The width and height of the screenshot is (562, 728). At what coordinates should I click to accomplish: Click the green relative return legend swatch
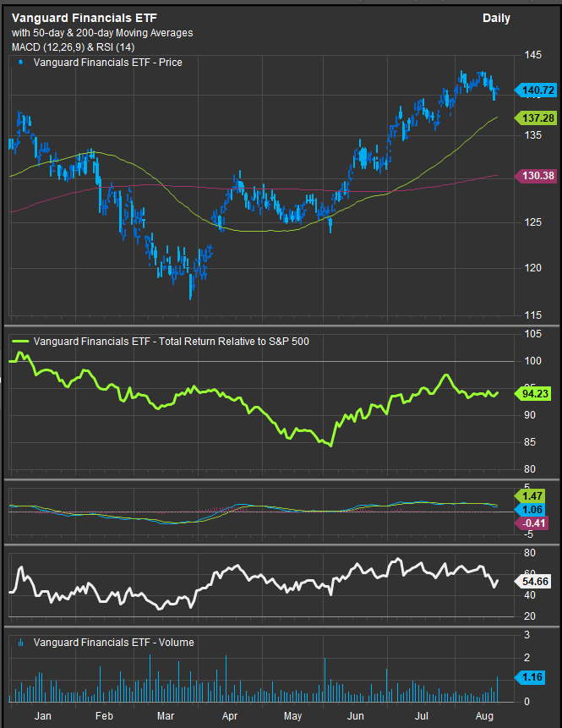pos(19,342)
